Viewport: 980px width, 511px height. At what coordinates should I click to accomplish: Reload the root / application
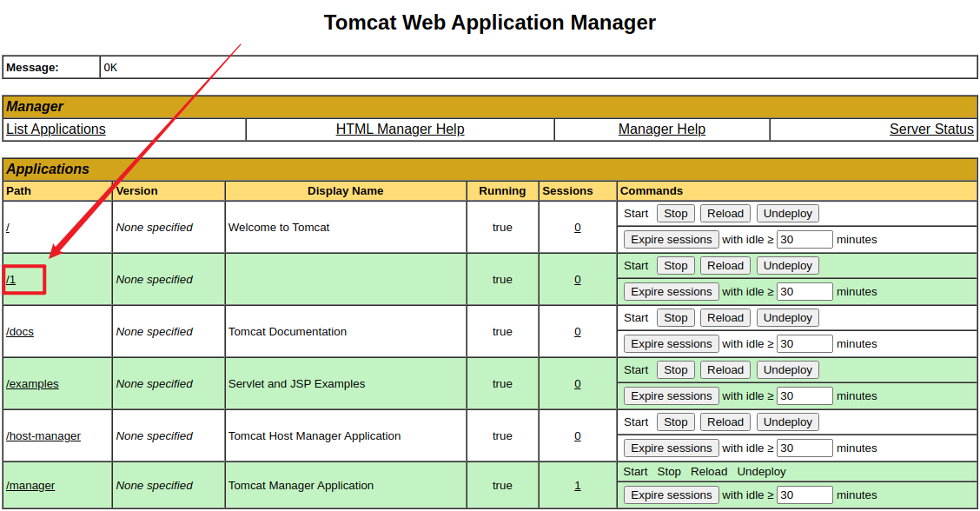725,213
